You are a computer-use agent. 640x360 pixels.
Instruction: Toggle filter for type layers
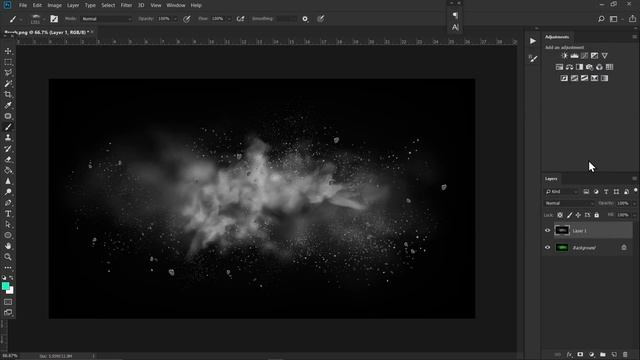[606, 191]
